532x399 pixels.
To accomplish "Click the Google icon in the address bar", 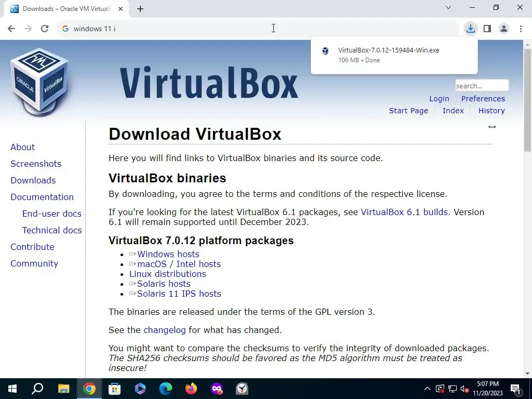I will (x=65, y=29).
